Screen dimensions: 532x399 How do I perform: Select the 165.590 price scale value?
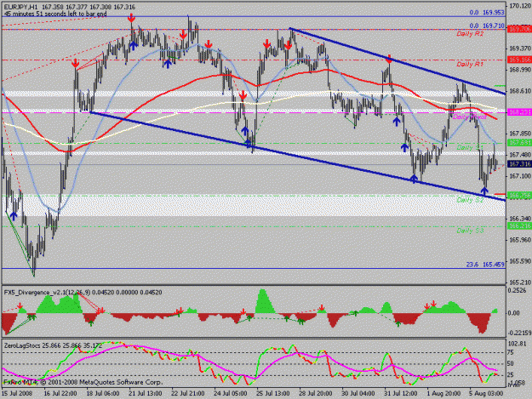tap(520, 261)
